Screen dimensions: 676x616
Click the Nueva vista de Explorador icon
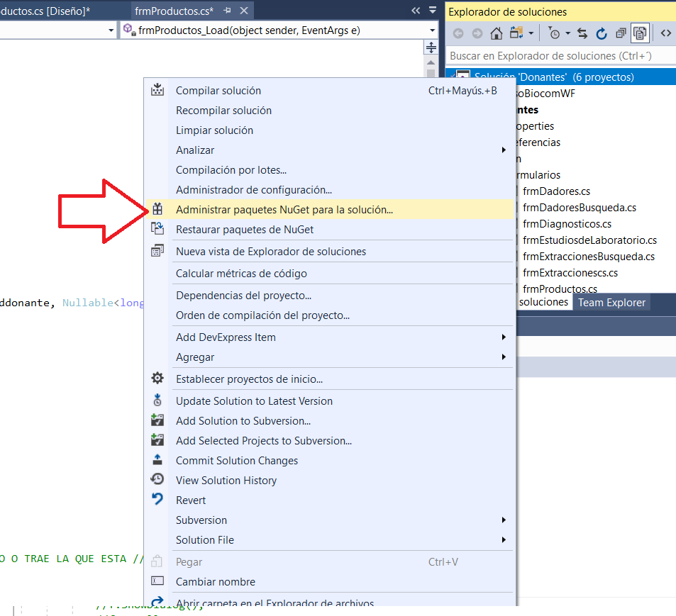pyautogui.click(x=157, y=251)
